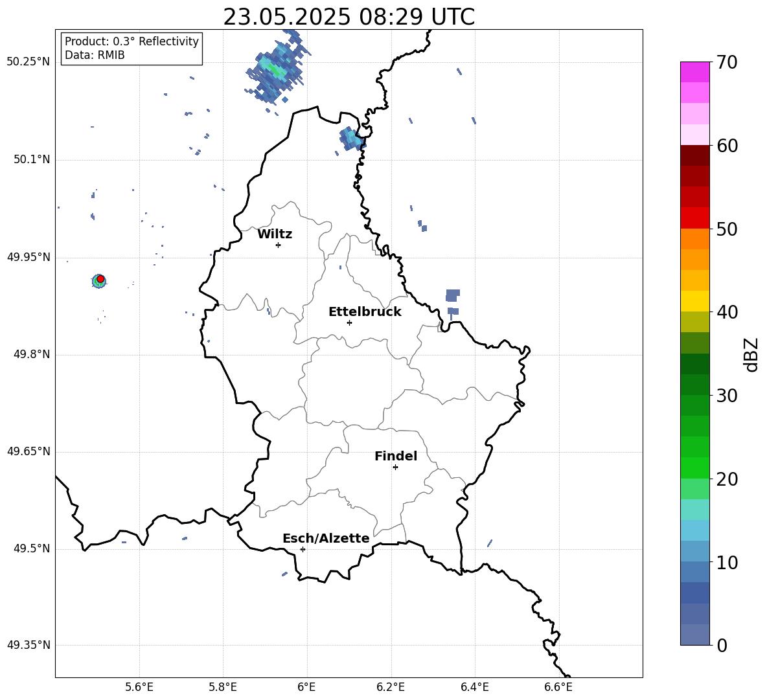Click the Esch/Alzette cross marker
The height and width of the screenshot is (700, 767).
[303, 549]
